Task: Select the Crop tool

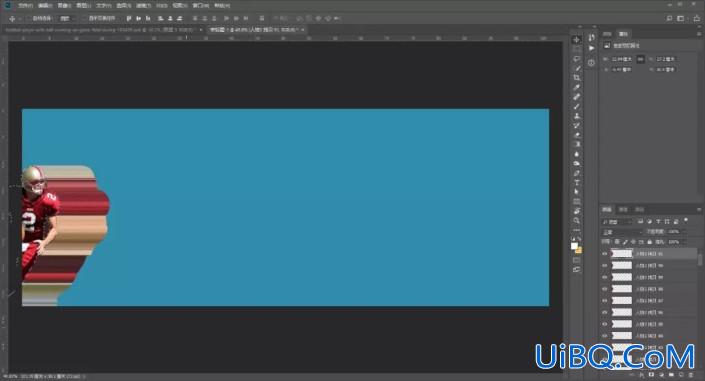Action: [x=576, y=78]
